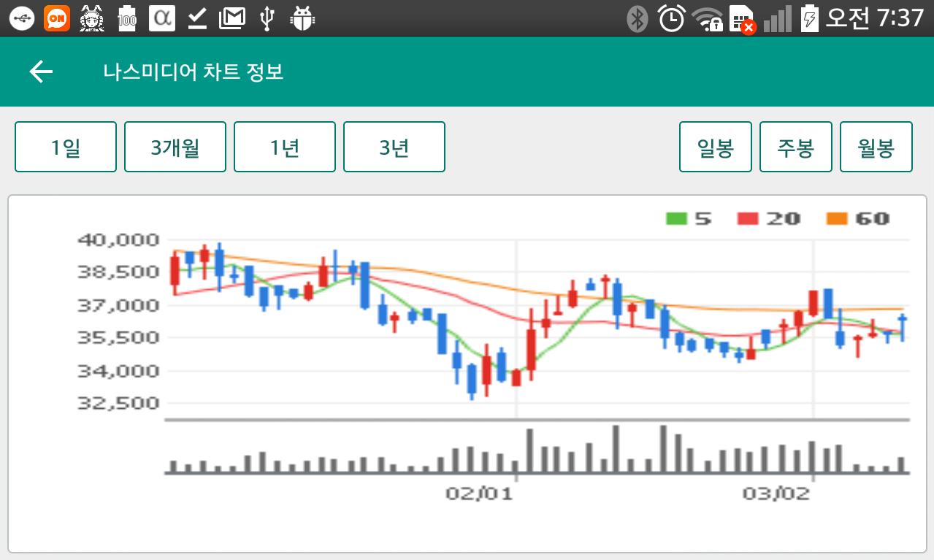The width and height of the screenshot is (934, 560).
Task: Tap the 35,500 price axis label
Action: (x=118, y=338)
